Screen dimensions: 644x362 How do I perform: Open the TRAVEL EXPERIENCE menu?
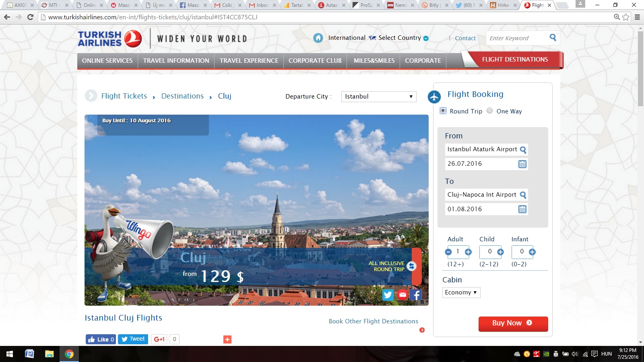[249, 61]
